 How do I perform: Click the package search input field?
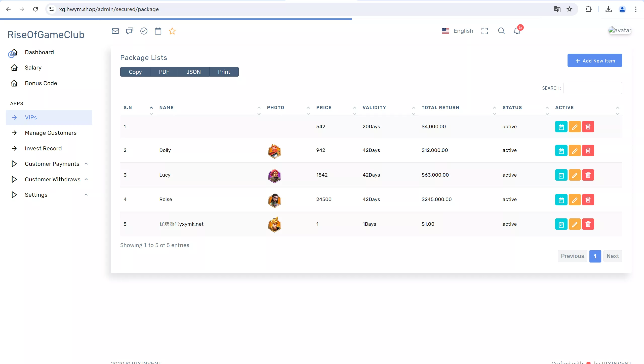(592, 88)
